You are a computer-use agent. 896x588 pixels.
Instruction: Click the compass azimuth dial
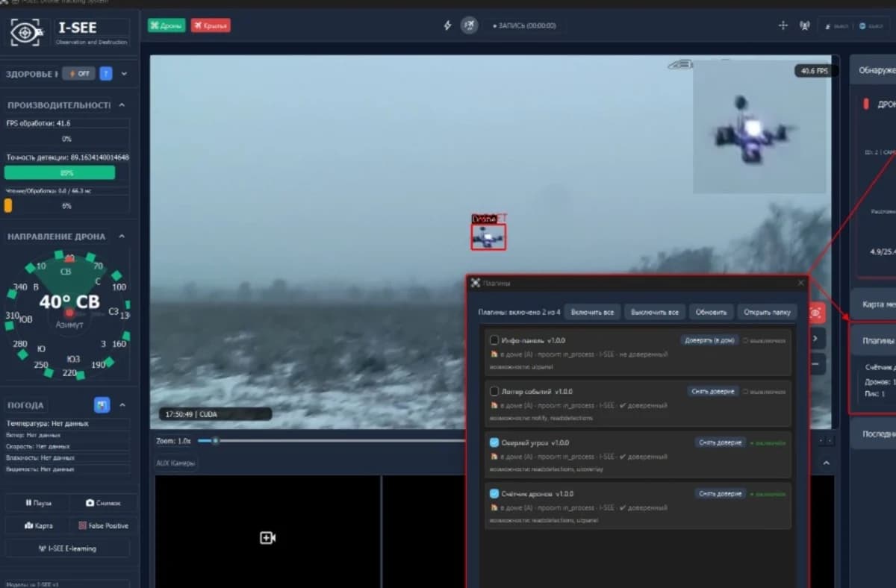[67, 312]
